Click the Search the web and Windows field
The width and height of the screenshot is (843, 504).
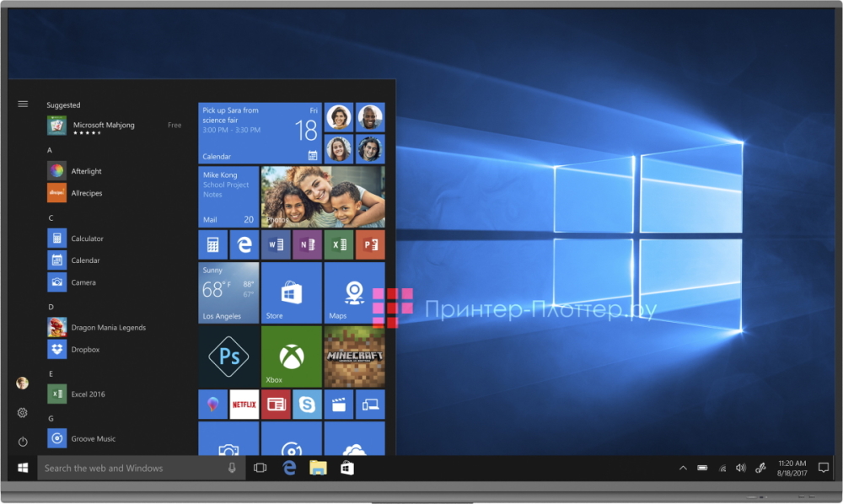pyautogui.click(x=135, y=467)
